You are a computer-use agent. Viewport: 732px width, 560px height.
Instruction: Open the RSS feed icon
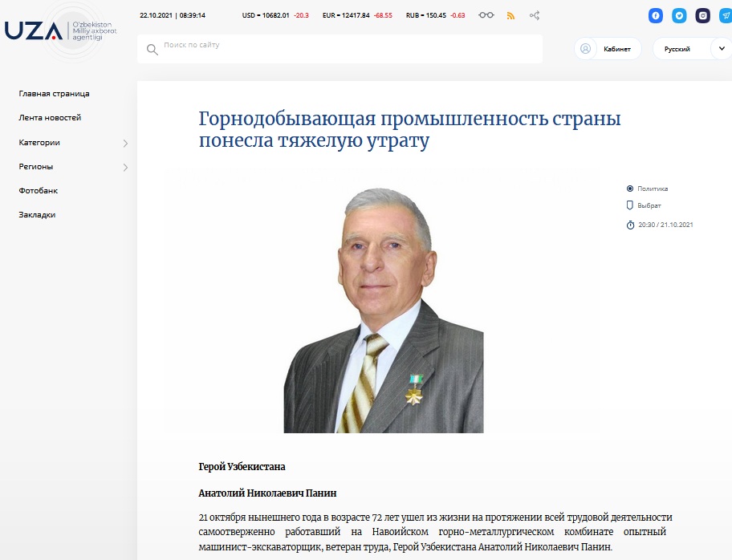510,15
